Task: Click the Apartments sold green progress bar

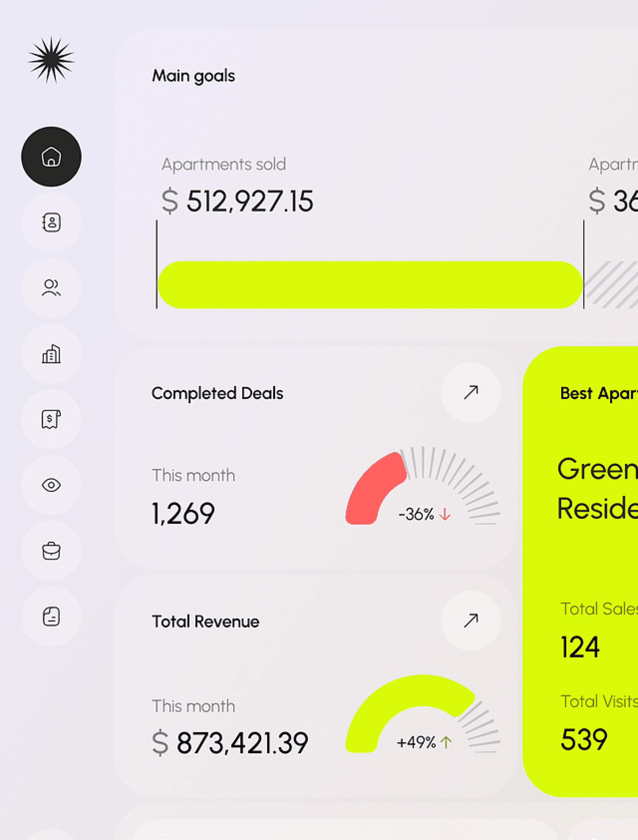Action: point(370,285)
